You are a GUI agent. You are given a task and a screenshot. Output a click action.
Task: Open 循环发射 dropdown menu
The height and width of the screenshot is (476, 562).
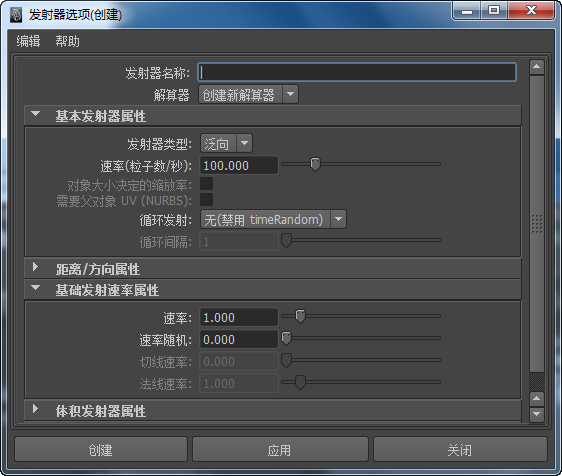(x=273, y=219)
